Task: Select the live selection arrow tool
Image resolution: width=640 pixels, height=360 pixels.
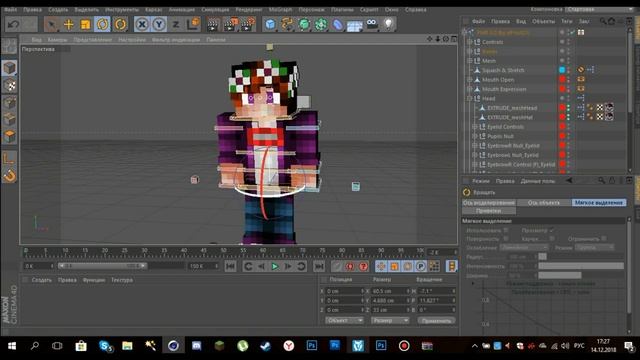Action: (x=51, y=24)
